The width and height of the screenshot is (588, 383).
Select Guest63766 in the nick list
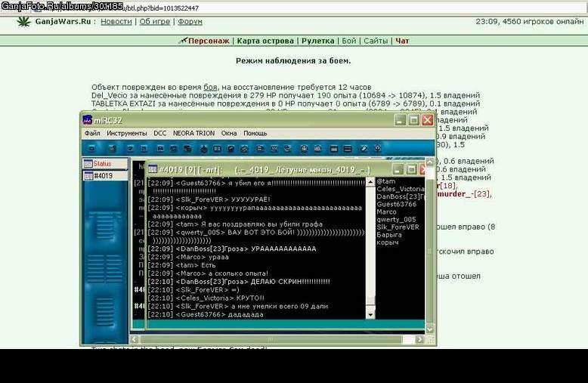(396, 204)
